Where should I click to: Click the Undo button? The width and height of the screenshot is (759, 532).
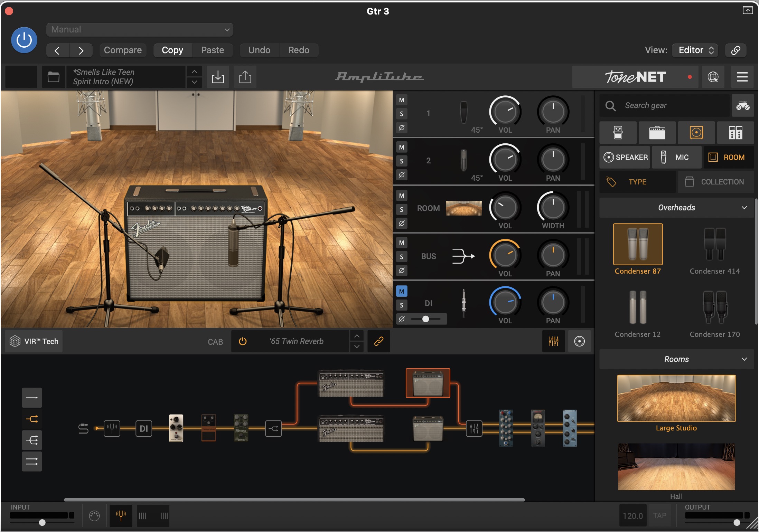coord(259,50)
